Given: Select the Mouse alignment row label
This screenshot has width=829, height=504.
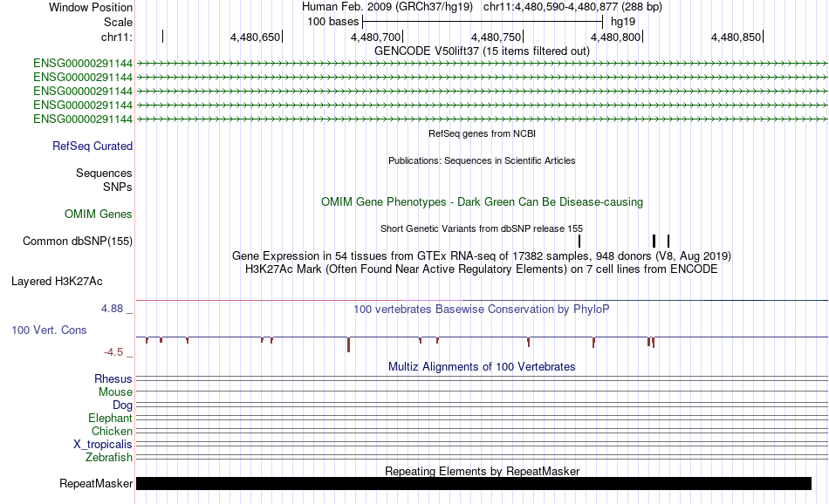Looking at the screenshot, I should click(x=115, y=392).
